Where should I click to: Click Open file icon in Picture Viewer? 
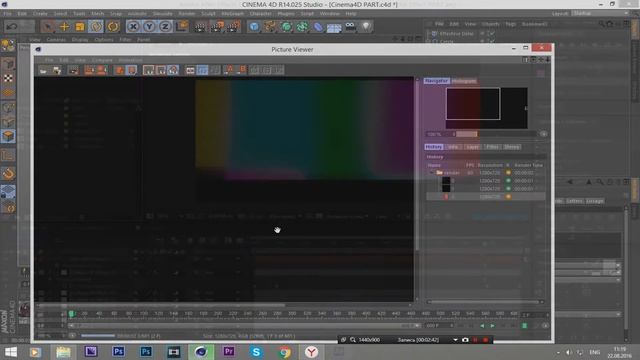click(43, 70)
